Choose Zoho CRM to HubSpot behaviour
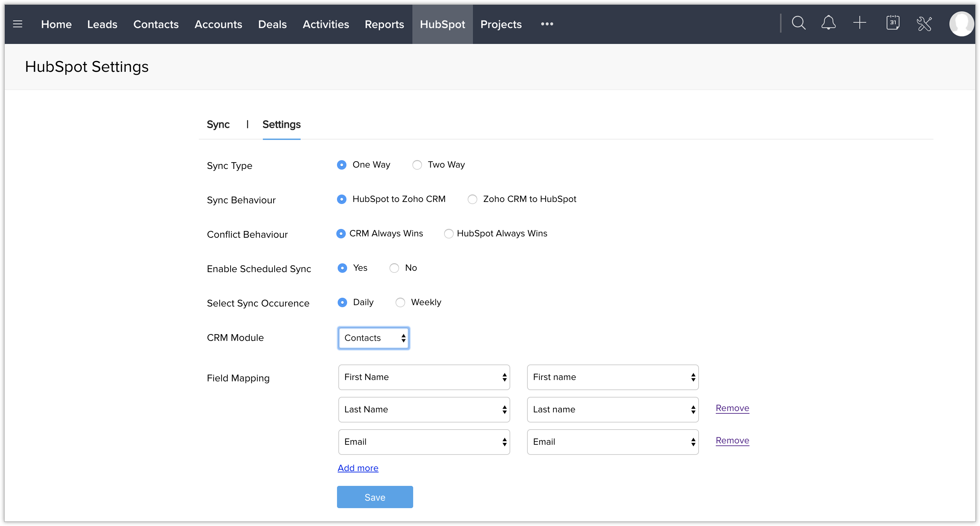This screenshot has width=980, height=526. [x=472, y=199]
